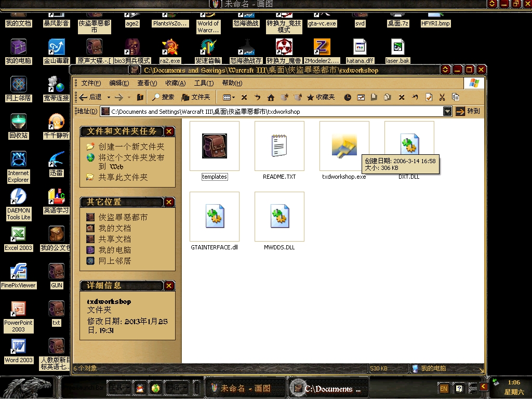Go up one folder level
The height and width of the screenshot is (399, 532).
click(x=140, y=97)
